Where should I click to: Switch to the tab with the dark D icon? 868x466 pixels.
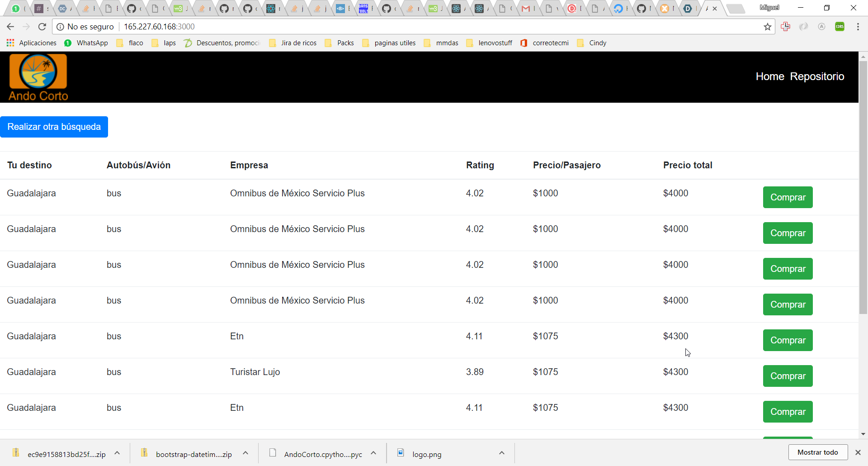[x=690, y=9]
